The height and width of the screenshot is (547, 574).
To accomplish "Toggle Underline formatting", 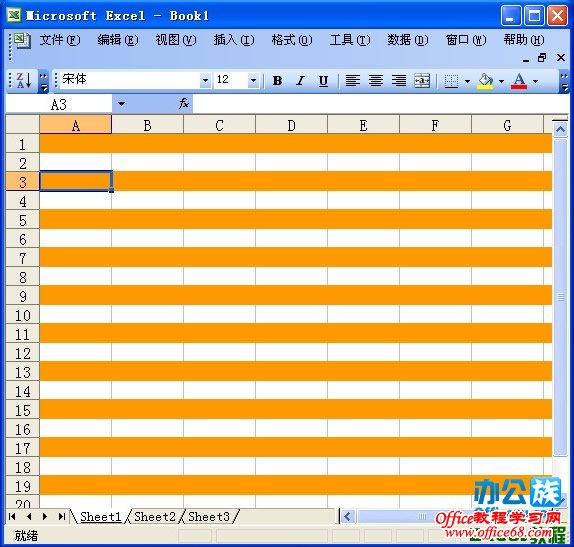I will click(x=323, y=80).
